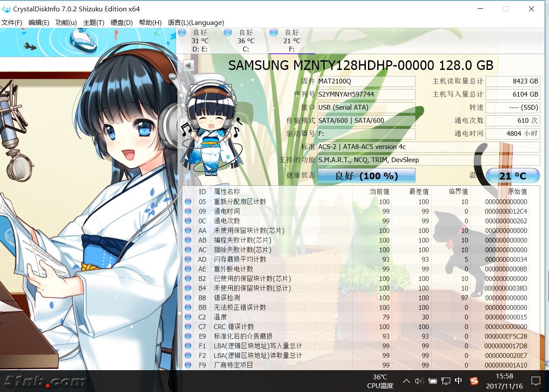Open the Windows notification center icon
This screenshot has height=392, width=549.
point(536,381)
